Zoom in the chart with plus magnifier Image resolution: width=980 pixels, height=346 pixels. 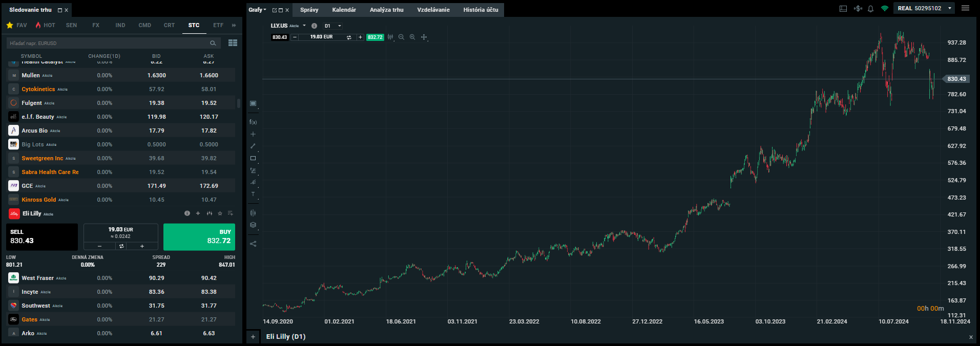(412, 37)
